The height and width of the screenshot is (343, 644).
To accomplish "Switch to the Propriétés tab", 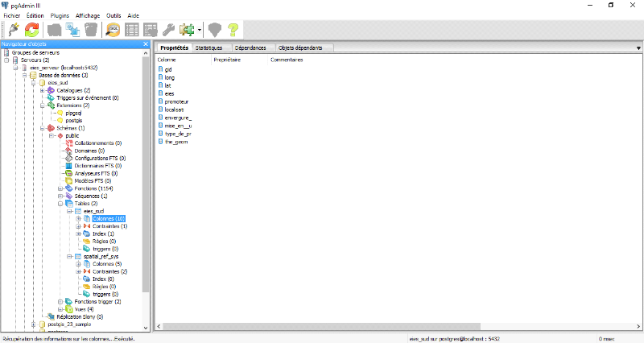I will tap(174, 48).
